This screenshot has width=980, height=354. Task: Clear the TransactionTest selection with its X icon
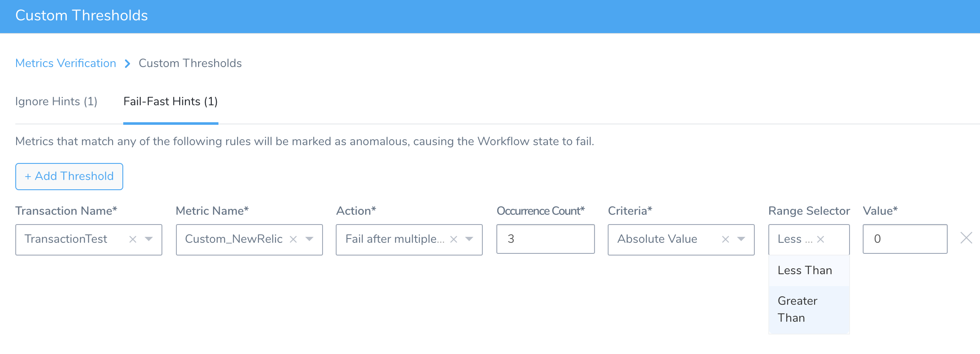[x=133, y=239]
